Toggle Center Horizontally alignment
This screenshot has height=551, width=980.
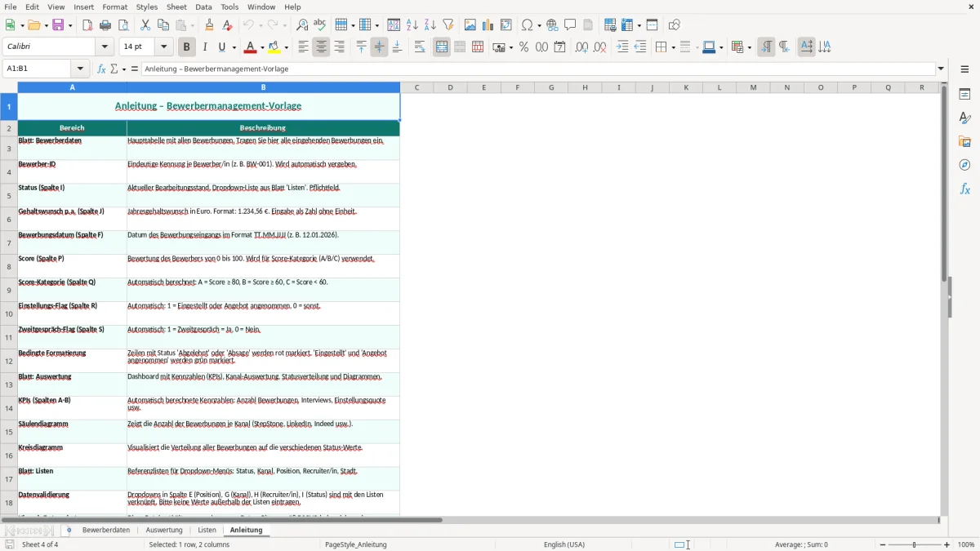pos(321,47)
